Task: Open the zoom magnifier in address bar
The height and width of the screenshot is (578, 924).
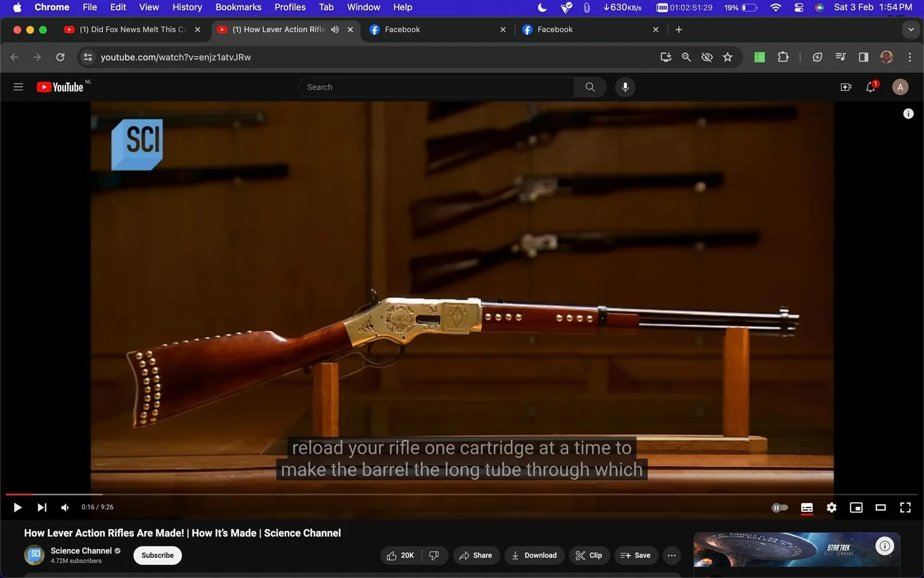Action: pos(686,57)
